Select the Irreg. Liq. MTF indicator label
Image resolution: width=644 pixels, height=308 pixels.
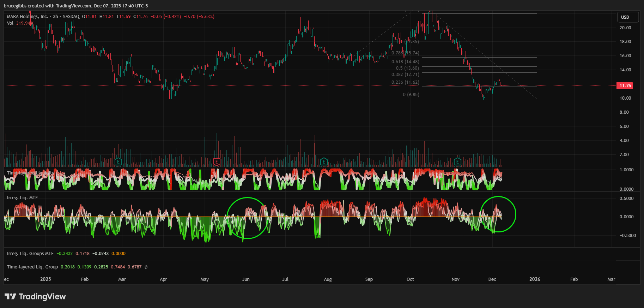coord(22,198)
